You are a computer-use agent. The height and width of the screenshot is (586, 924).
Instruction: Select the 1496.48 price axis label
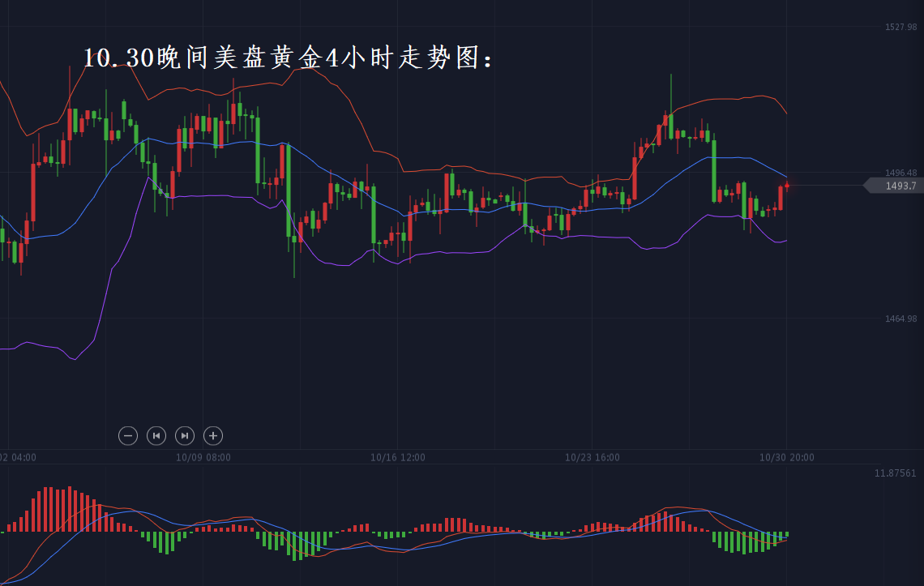tap(900, 173)
